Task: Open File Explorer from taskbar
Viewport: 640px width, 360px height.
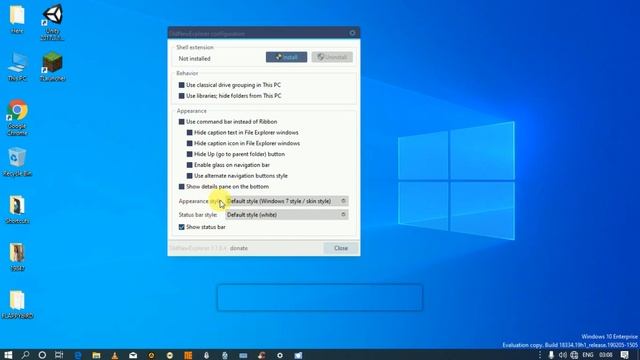Action: coord(96,355)
